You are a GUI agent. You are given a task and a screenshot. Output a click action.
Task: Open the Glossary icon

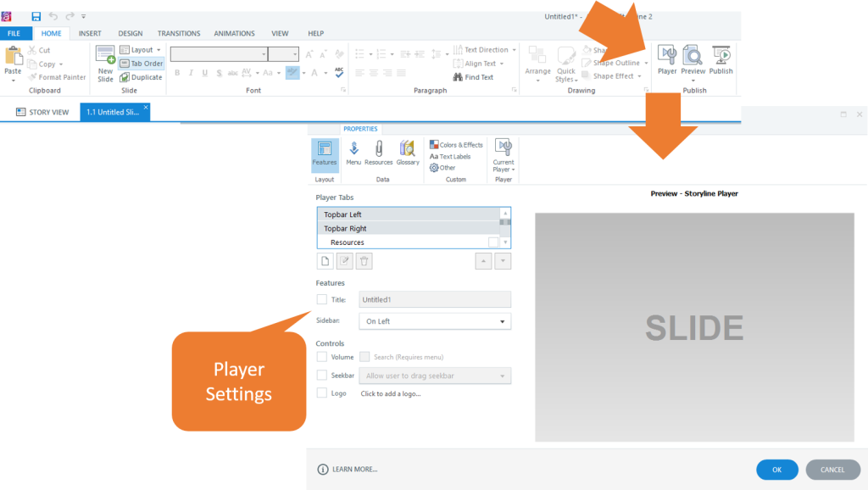click(x=408, y=153)
